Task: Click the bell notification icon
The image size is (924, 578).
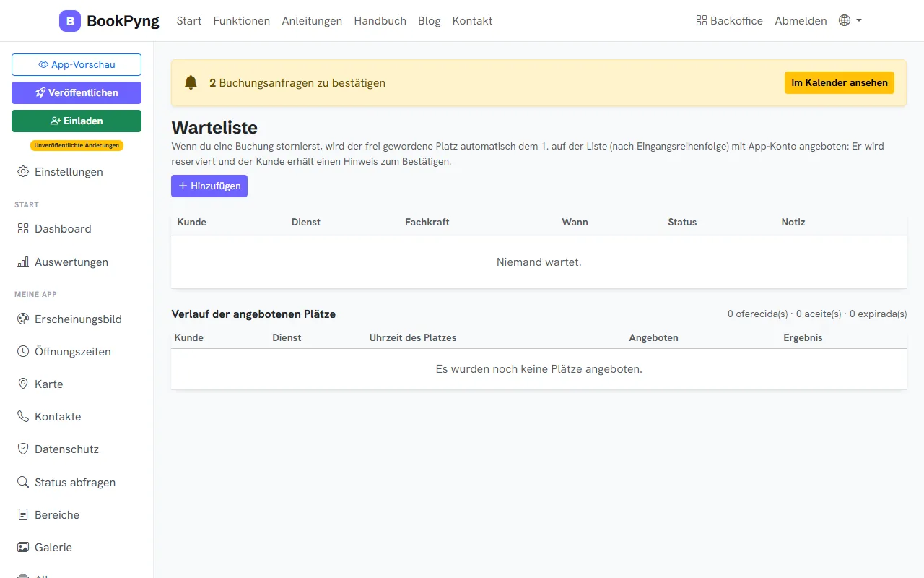Action: pos(191,82)
